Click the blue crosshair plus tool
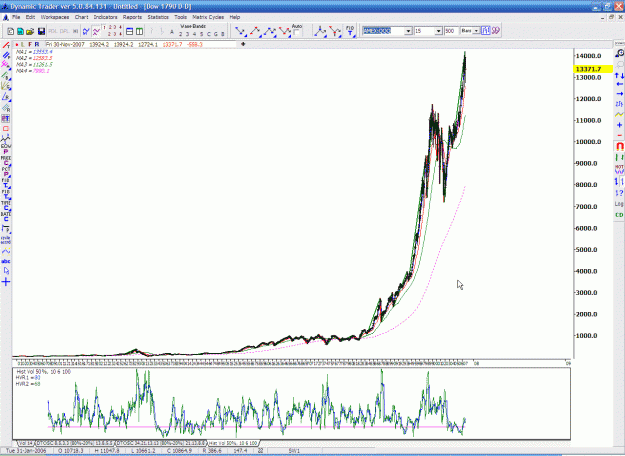 [6, 282]
